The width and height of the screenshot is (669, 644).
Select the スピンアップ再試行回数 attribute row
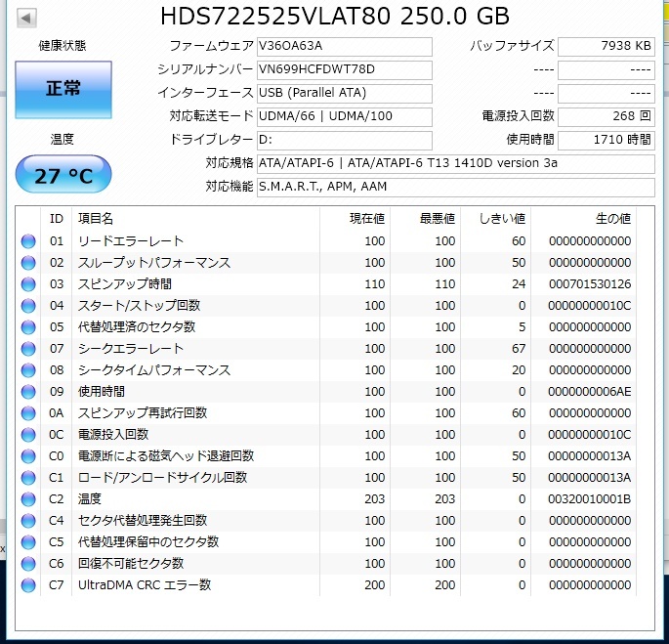pos(327,413)
